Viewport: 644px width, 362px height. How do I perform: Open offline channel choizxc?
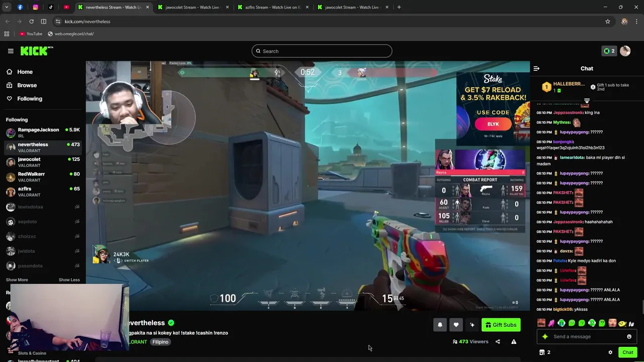click(x=43, y=236)
